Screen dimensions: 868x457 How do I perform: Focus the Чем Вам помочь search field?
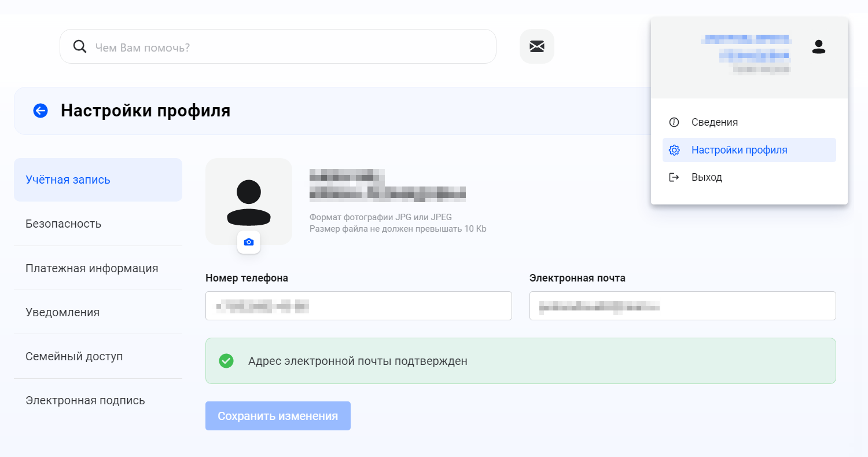tap(278, 46)
